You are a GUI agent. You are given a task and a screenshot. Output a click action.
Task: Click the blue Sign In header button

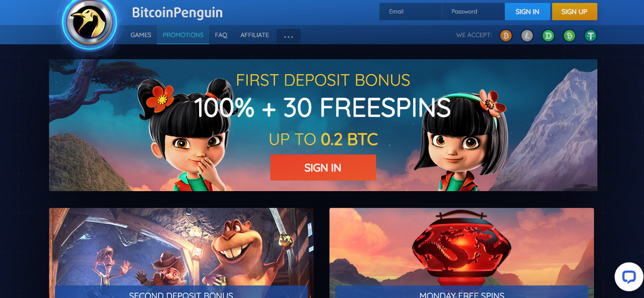528,11
